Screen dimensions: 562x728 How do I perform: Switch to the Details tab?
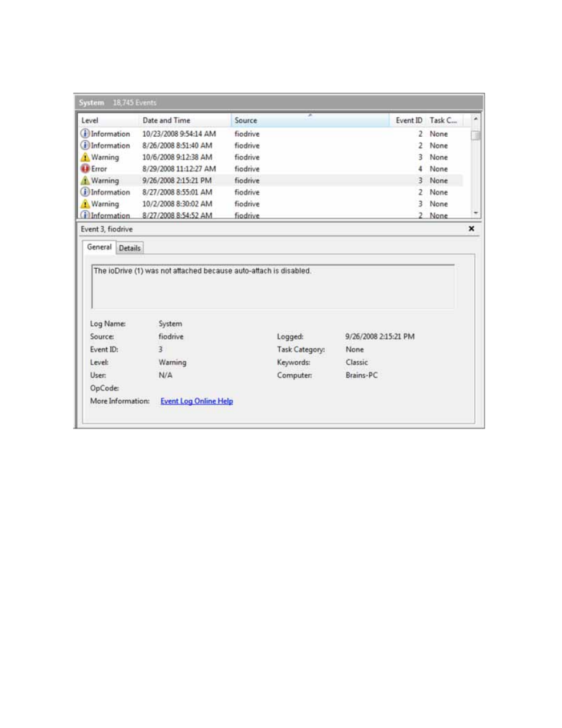[x=130, y=248]
